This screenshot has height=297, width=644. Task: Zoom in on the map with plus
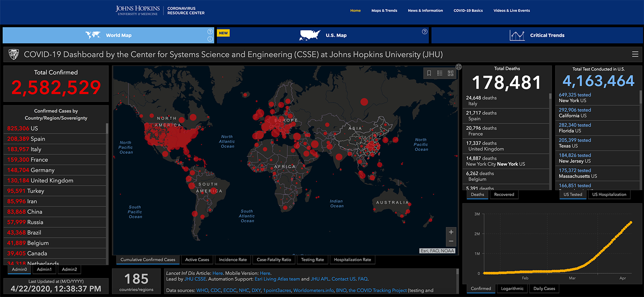[451, 232]
